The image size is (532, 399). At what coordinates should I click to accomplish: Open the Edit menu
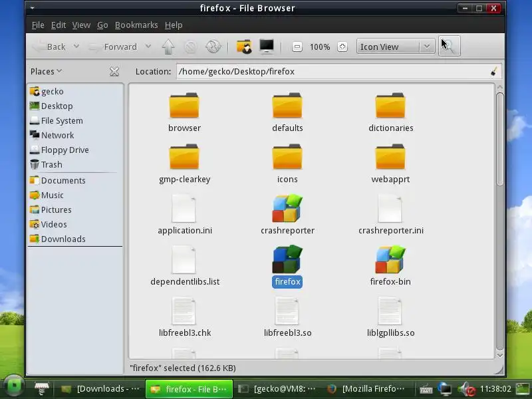point(59,25)
